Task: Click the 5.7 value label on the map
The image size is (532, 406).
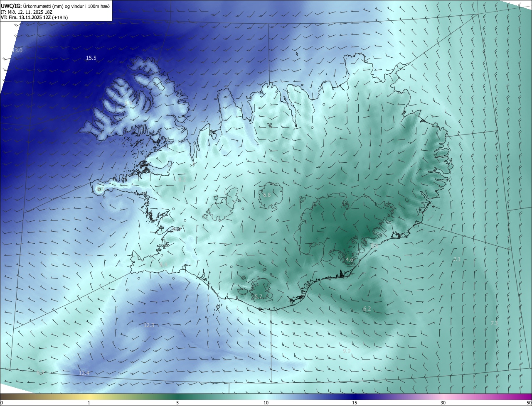Action: pos(258,296)
